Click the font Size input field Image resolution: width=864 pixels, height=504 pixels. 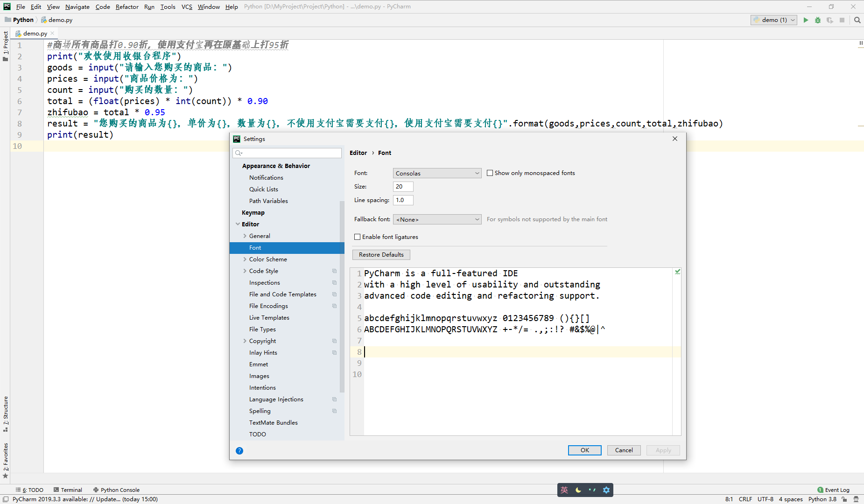pyautogui.click(x=403, y=187)
